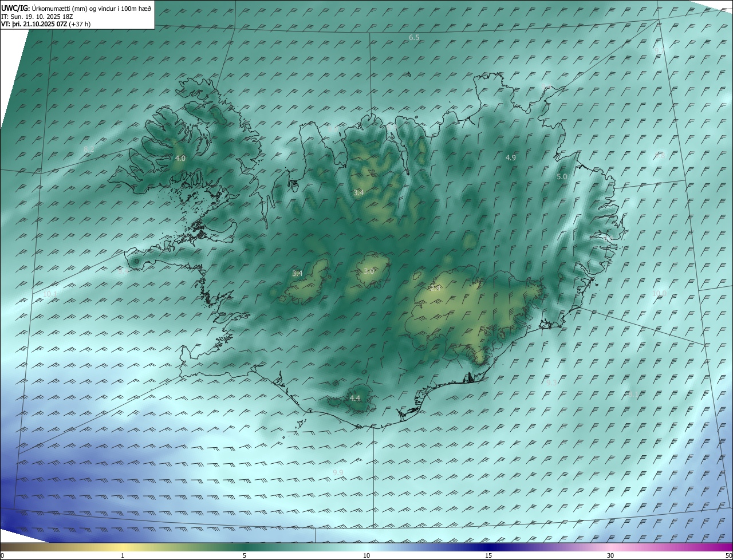Image resolution: width=733 pixels, height=560 pixels.
Task: Click the 9.3 value label off the southeast coast
Action: point(551,382)
